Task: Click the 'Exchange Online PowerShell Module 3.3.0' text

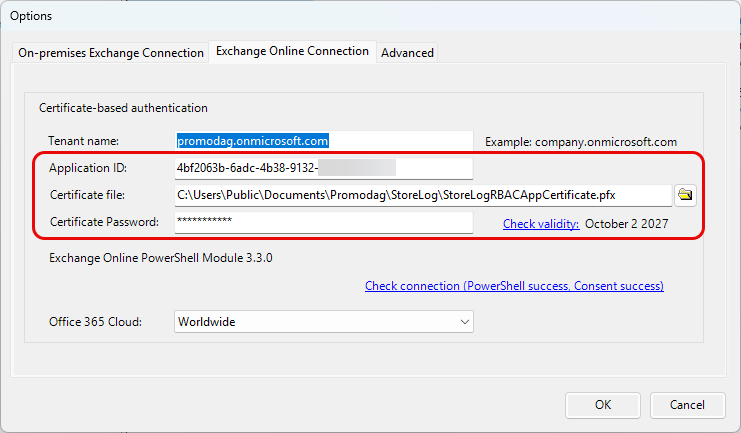Action: pyautogui.click(x=161, y=258)
